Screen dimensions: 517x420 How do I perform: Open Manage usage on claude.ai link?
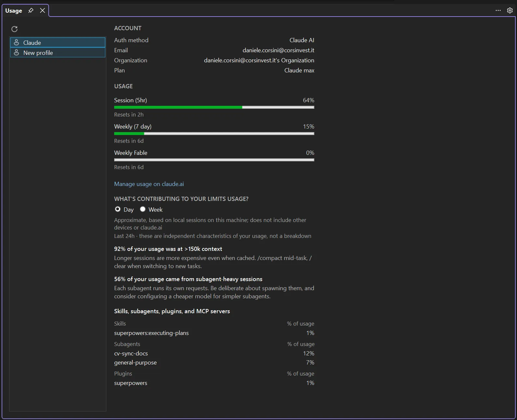tap(149, 184)
